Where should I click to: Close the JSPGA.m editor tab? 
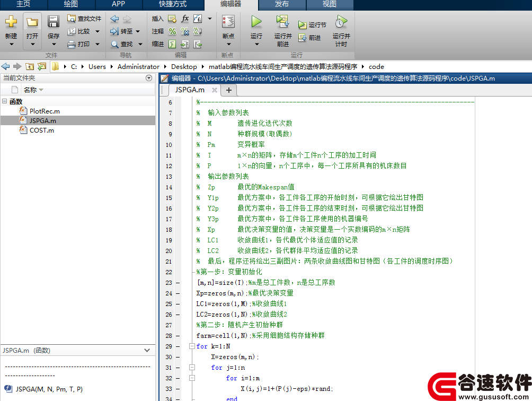click(215, 90)
